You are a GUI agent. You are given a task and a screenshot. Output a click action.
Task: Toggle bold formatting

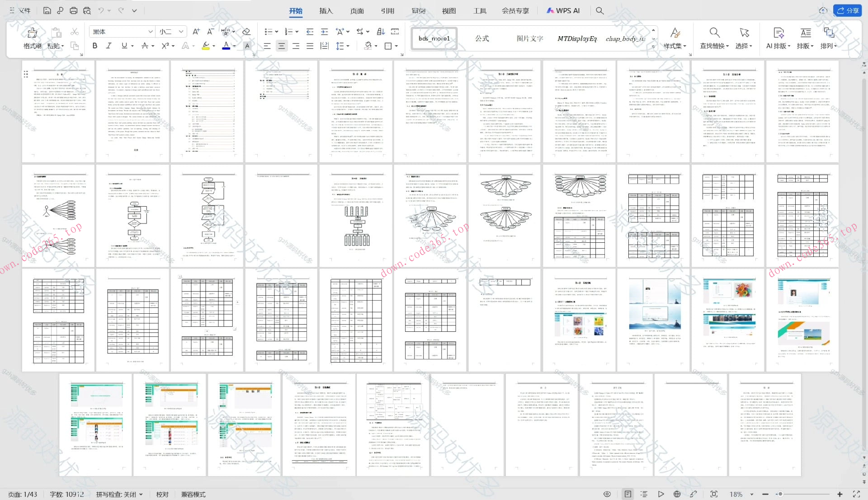[95, 46]
